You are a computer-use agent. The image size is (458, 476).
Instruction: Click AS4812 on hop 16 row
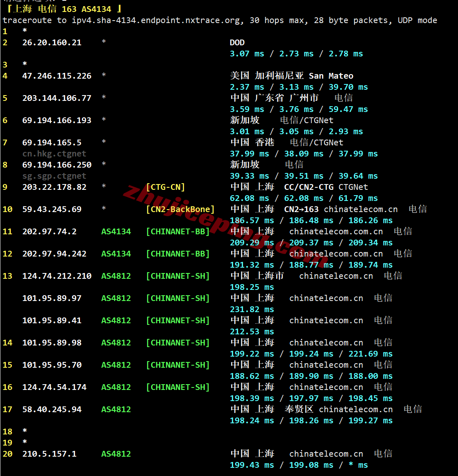tap(116, 387)
